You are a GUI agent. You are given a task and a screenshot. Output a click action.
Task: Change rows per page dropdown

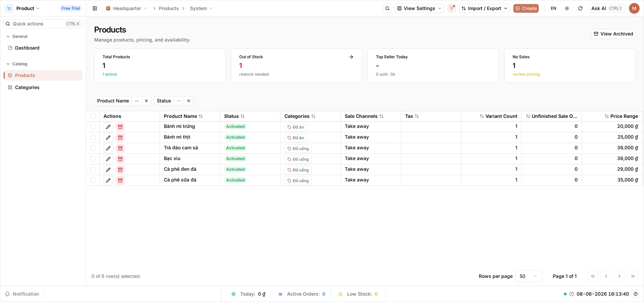click(528, 276)
